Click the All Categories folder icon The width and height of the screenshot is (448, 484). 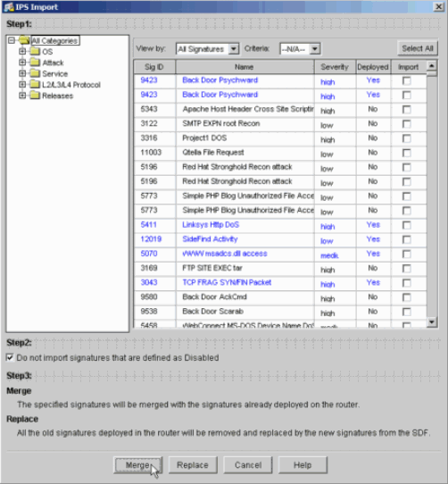point(24,40)
